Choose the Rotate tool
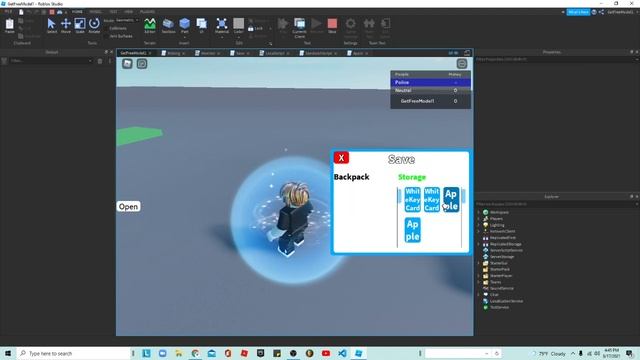The width and height of the screenshot is (640, 360). click(x=94, y=26)
